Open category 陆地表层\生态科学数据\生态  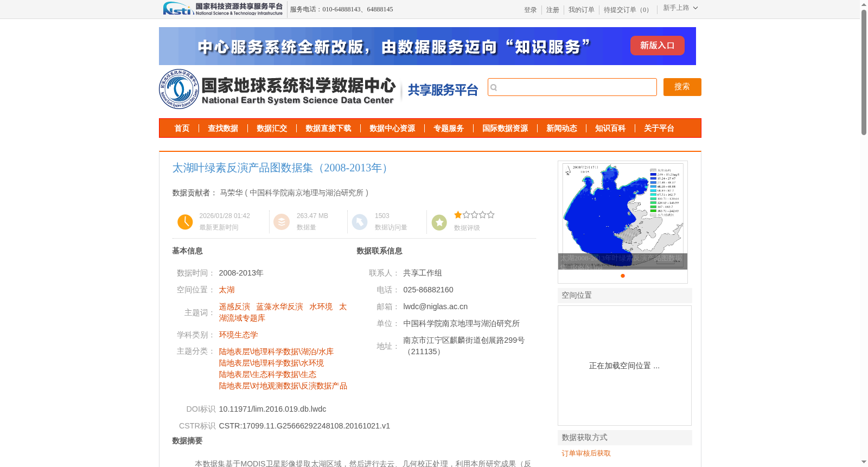(x=267, y=375)
